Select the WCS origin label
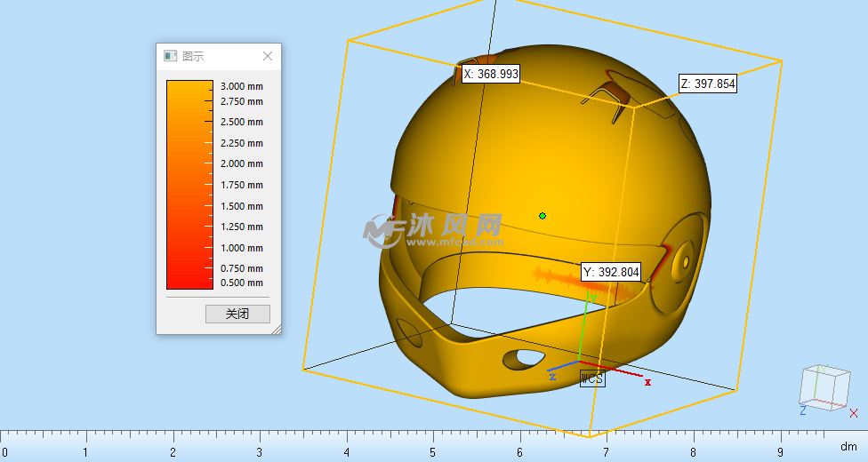868x462 pixels. coord(591,378)
